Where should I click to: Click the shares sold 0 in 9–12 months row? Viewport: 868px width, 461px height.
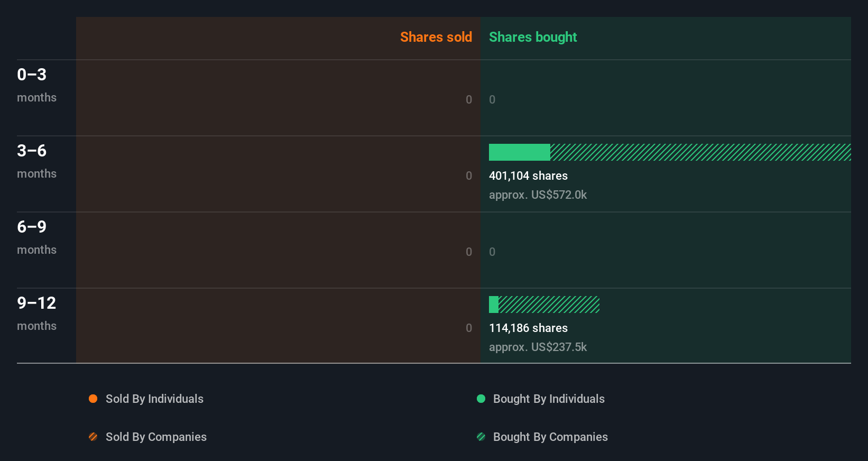(x=469, y=328)
